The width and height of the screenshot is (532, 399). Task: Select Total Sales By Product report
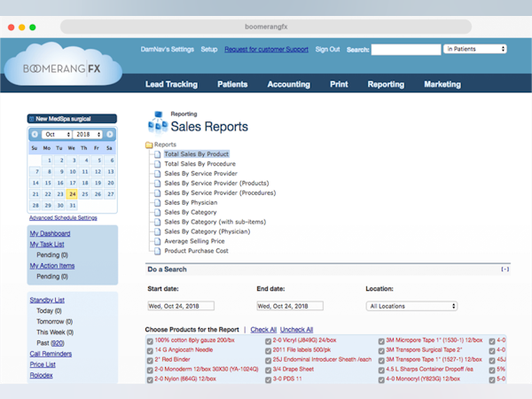coord(197,154)
